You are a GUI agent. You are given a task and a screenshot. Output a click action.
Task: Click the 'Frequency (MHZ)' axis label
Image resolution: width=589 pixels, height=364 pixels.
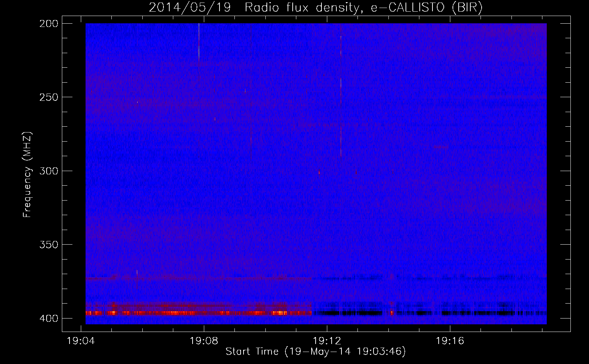27,175
